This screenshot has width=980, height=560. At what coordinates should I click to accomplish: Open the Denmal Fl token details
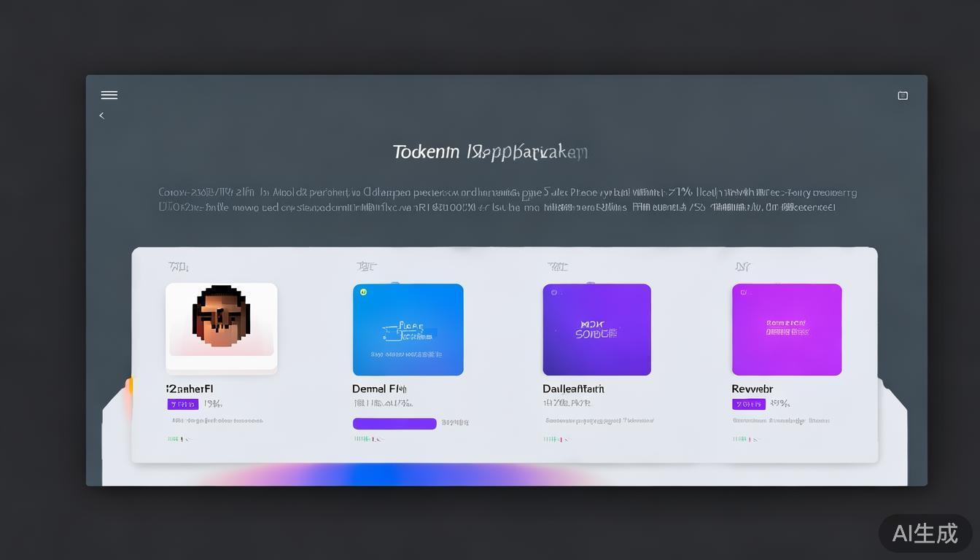[x=378, y=389]
